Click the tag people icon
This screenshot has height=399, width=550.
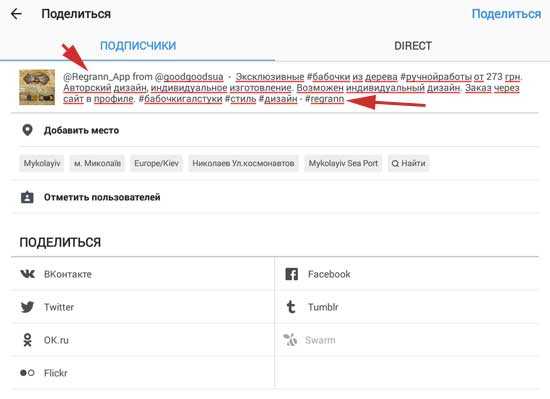point(27,197)
